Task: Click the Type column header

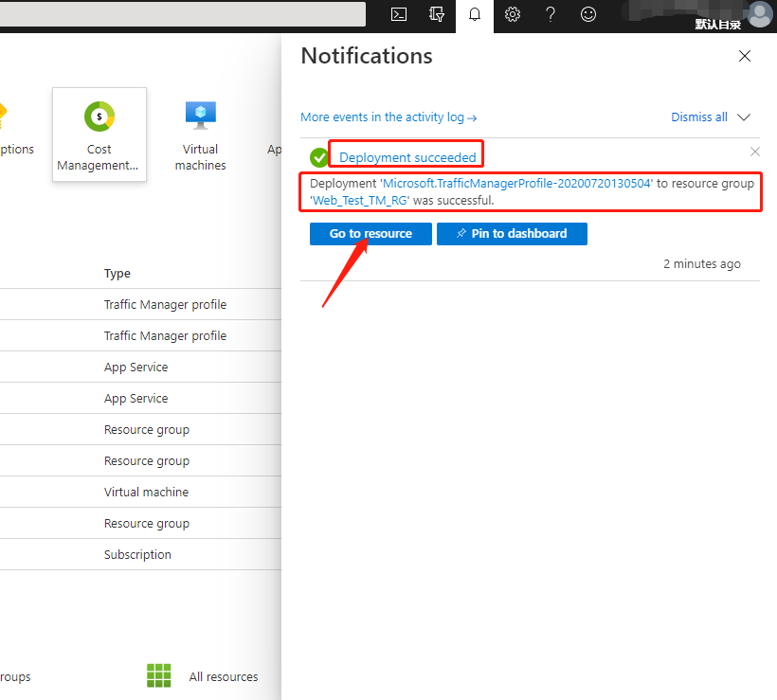Action: (x=117, y=274)
